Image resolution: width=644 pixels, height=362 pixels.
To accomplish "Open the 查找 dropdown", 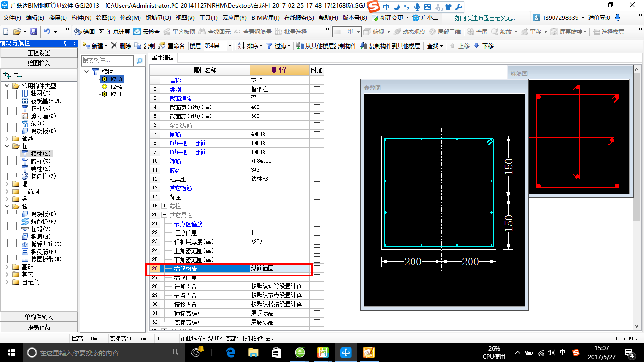I will click(434, 46).
